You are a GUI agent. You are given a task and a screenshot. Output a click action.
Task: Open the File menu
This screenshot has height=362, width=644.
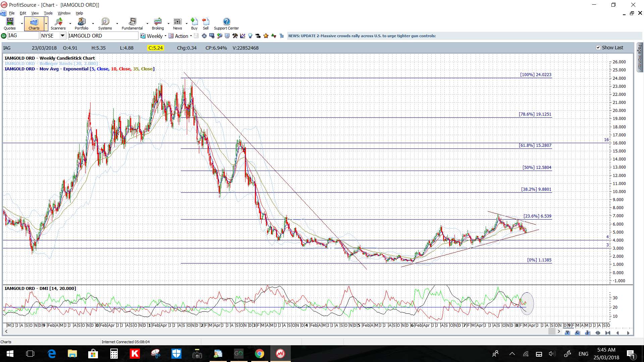click(x=12, y=13)
